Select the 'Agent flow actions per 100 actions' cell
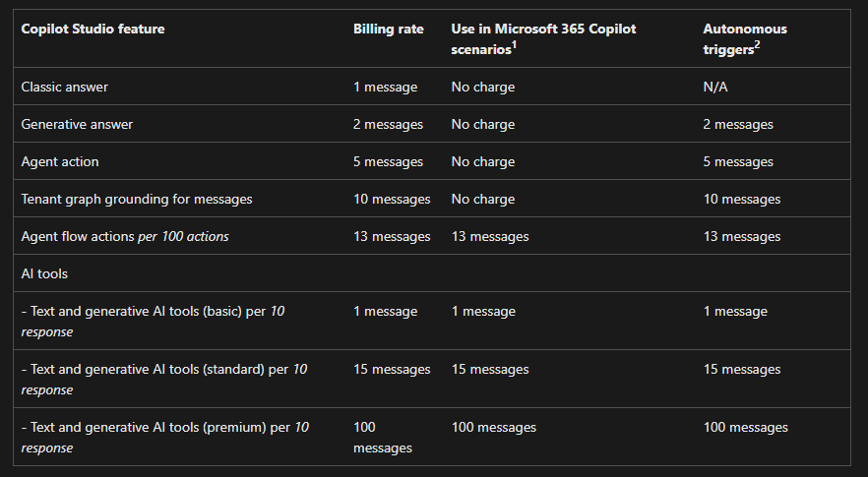 (x=125, y=236)
